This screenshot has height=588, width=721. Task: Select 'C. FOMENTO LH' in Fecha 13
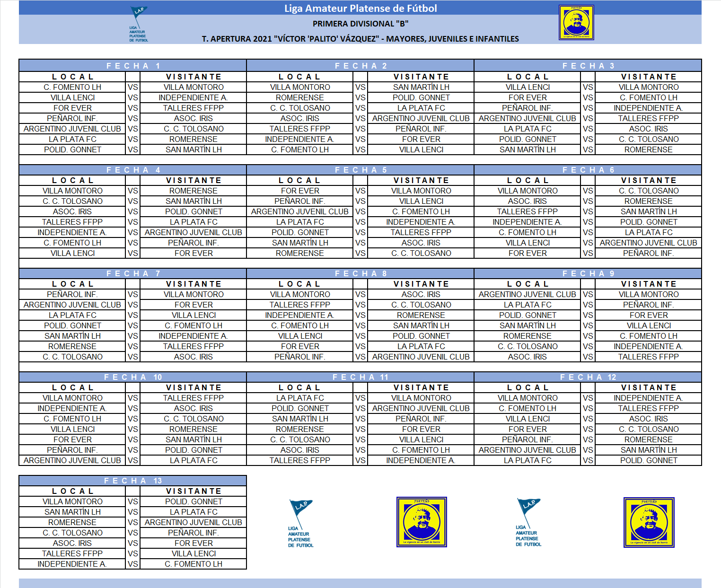click(x=193, y=564)
